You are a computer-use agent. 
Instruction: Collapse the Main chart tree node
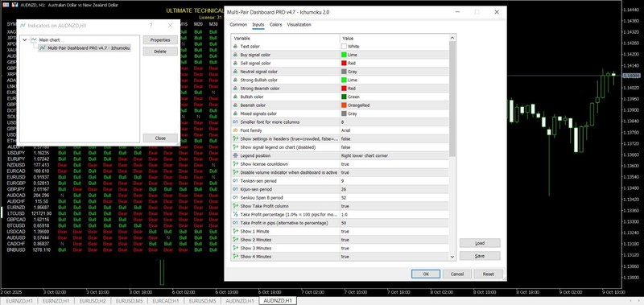tap(25, 40)
